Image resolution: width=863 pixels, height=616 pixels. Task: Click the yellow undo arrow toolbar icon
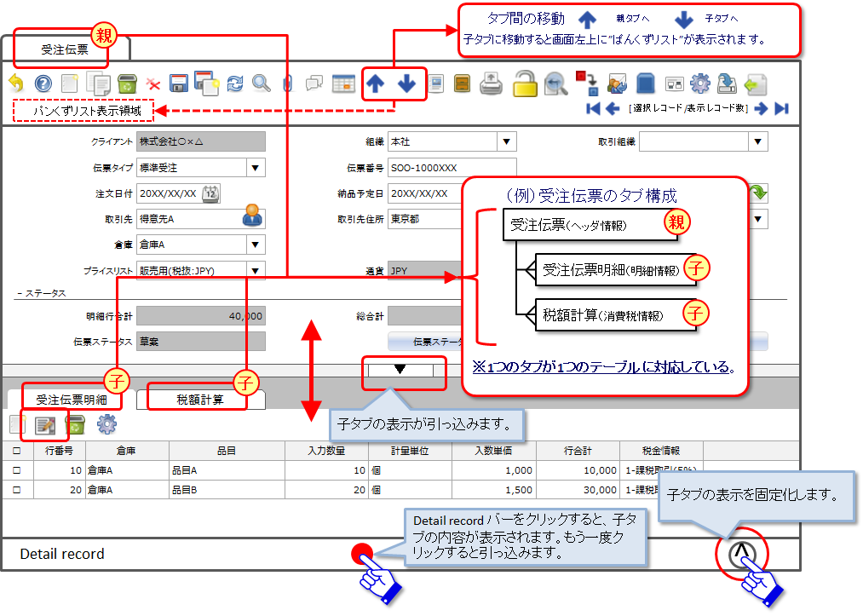(x=16, y=83)
